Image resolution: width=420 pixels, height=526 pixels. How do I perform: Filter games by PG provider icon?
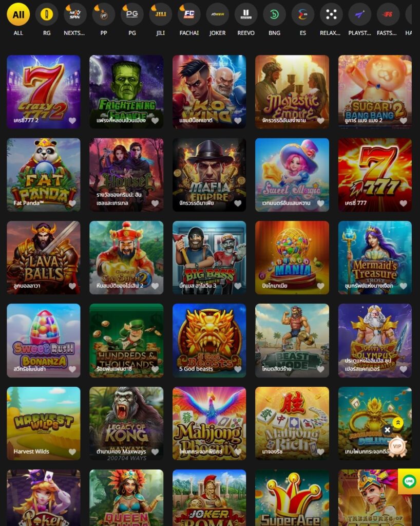132,14
